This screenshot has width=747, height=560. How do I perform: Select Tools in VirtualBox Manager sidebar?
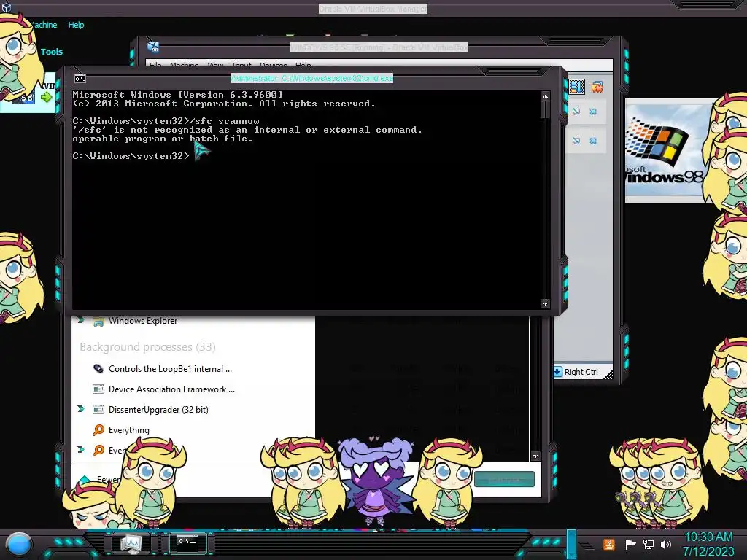click(x=52, y=52)
